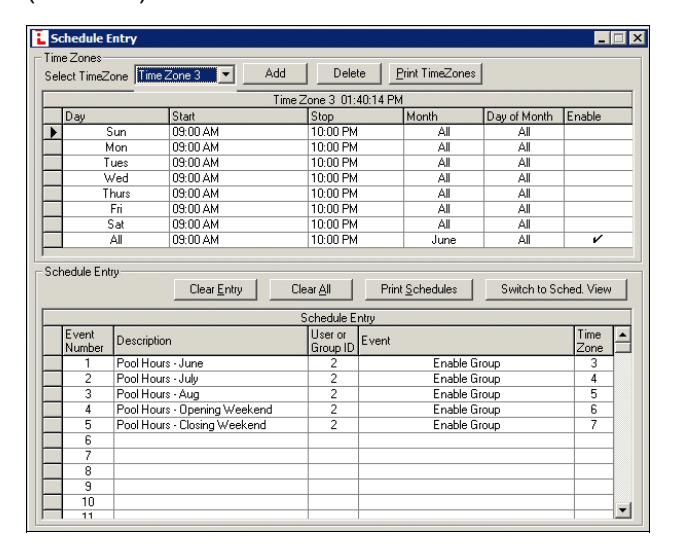
Task: Click the Enable cell in the Fri row
Action: coord(598,209)
